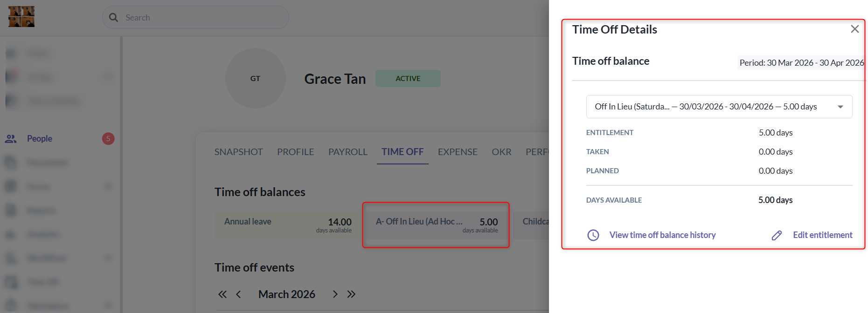
Task: Open the EXPENSE tab
Action: click(x=458, y=152)
